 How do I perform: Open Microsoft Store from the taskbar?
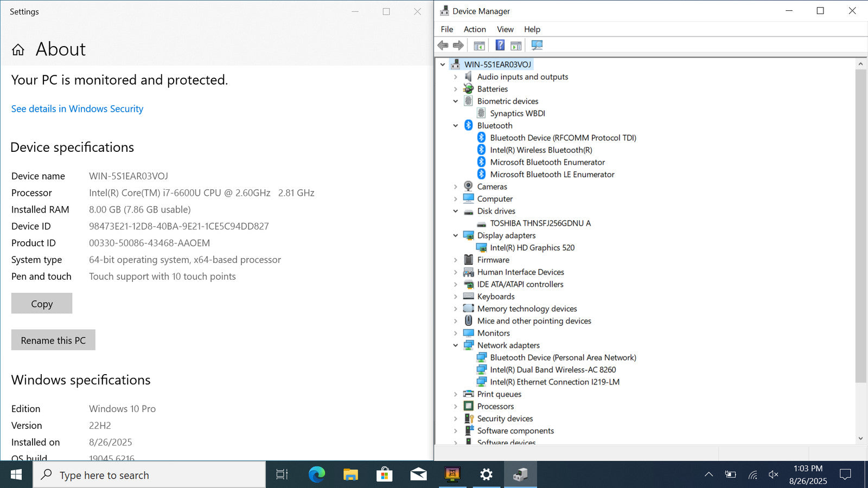(384, 475)
